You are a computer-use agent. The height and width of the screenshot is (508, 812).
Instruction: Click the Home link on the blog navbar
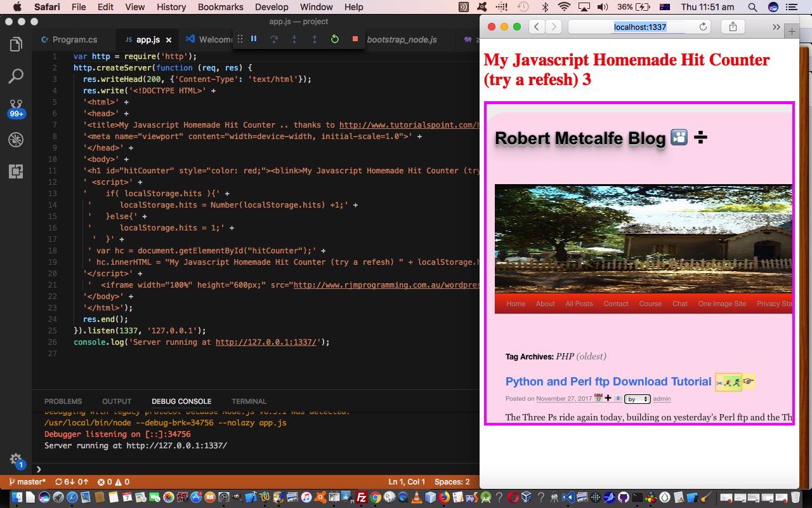pos(515,304)
